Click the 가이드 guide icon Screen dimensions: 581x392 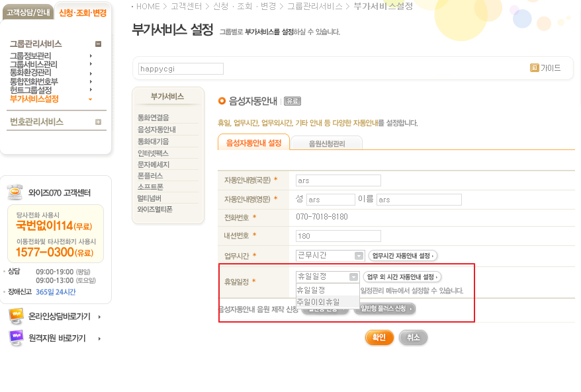click(534, 68)
